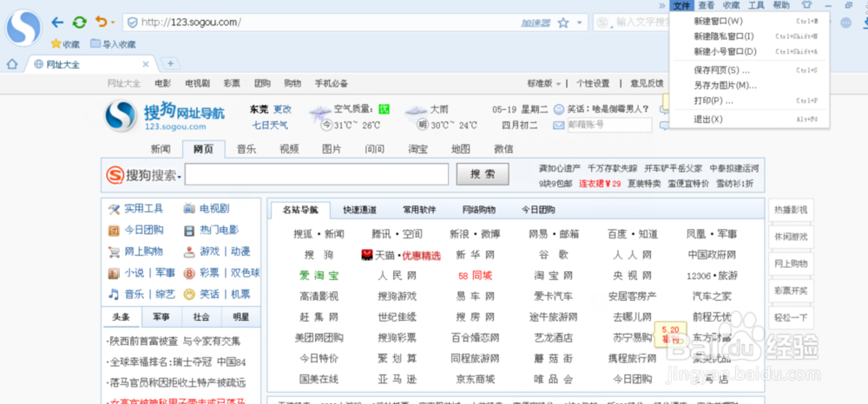Image resolution: width=868 pixels, height=404 pixels.
Task: Click the orange undo-close-tab icon
Action: point(101,22)
